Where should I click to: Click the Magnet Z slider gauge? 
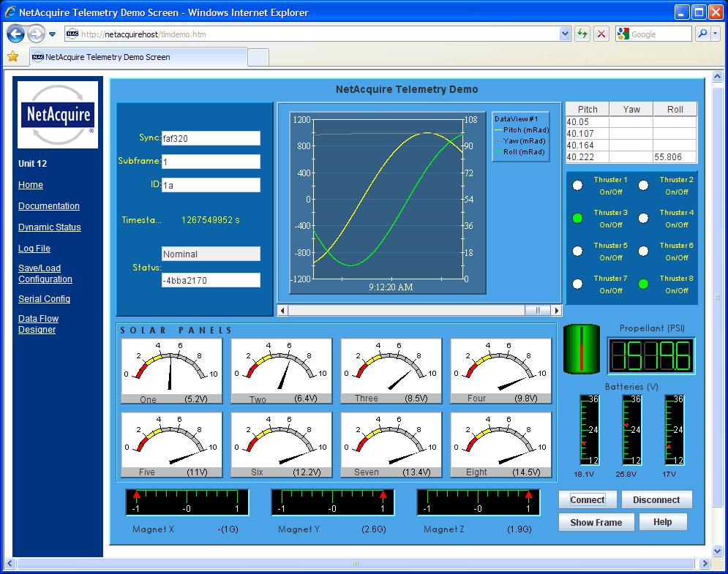coord(479,502)
